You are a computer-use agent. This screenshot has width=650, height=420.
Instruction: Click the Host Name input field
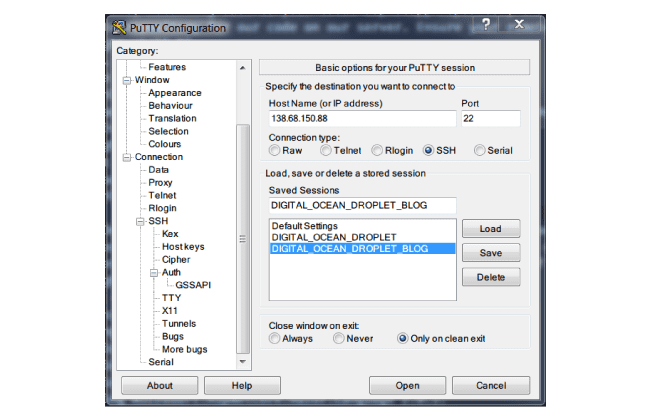tap(362, 119)
